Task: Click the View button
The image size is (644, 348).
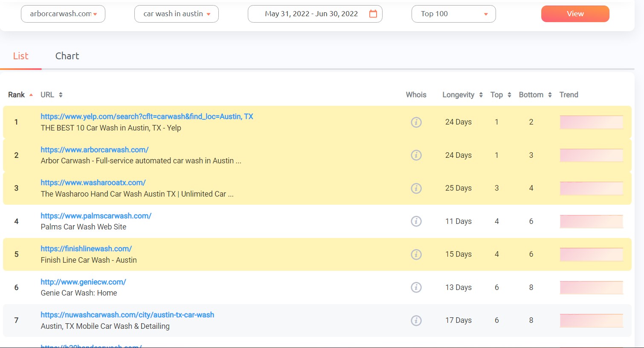Action: tap(575, 14)
